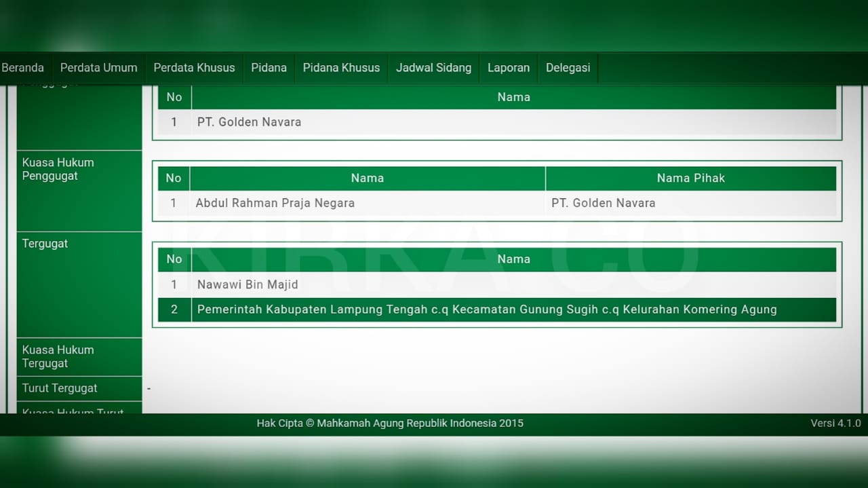Click the Nama header in the Tergugat table

513,259
